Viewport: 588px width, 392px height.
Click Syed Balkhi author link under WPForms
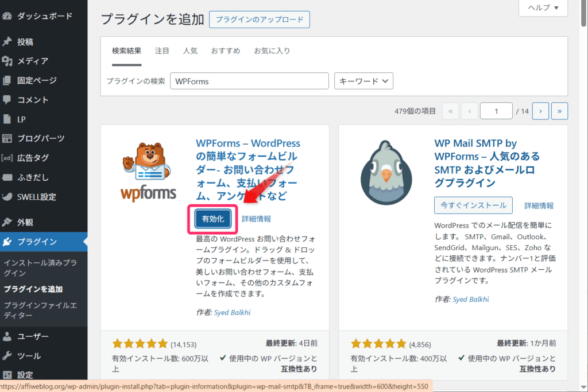232,312
